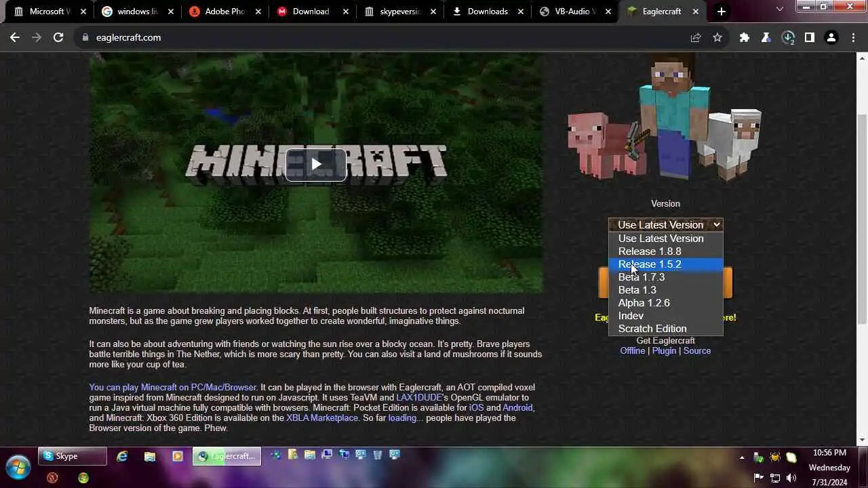The height and width of the screenshot is (488, 868).
Task: Choose Use Latest Version option
Action: pyautogui.click(x=666, y=239)
